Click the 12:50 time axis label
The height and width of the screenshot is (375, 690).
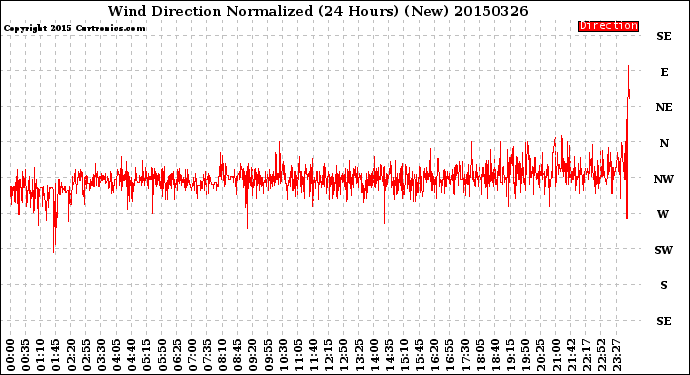pyautogui.click(x=344, y=355)
